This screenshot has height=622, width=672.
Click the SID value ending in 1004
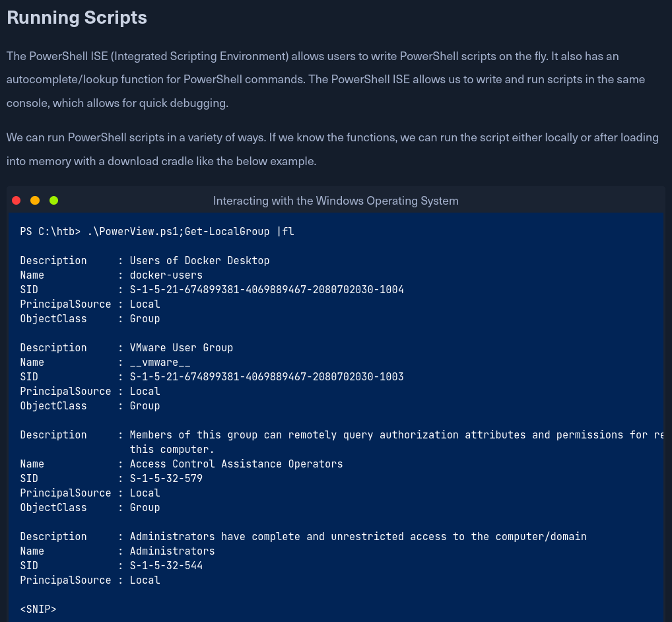click(x=266, y=290)
